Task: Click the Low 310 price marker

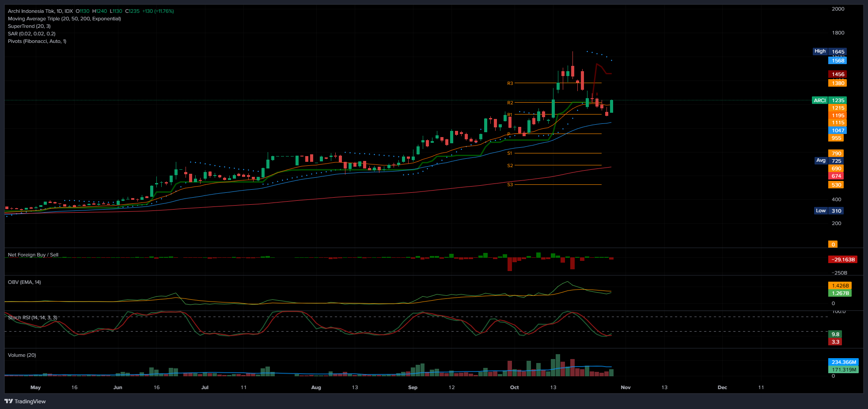Action: tap(829, 211)
